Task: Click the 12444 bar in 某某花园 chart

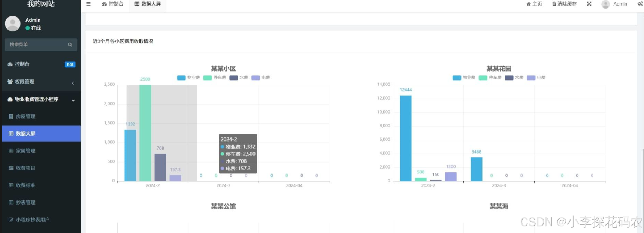Action: tap(406, 138)
